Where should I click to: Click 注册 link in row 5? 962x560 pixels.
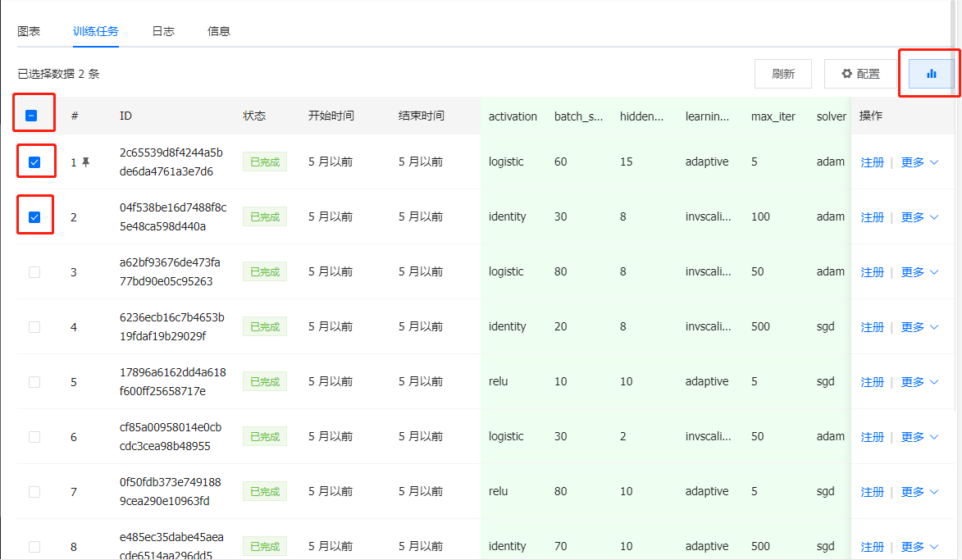coord(872,381)
